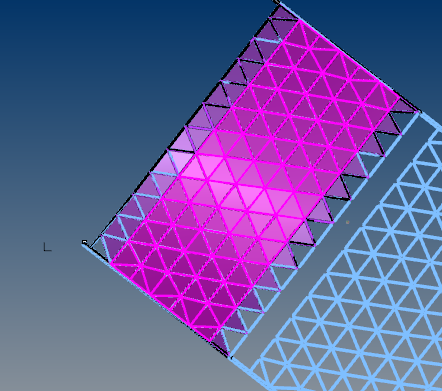Click the dark blue empty background above the mesh

pyautogui.click(x=117, y=50)
